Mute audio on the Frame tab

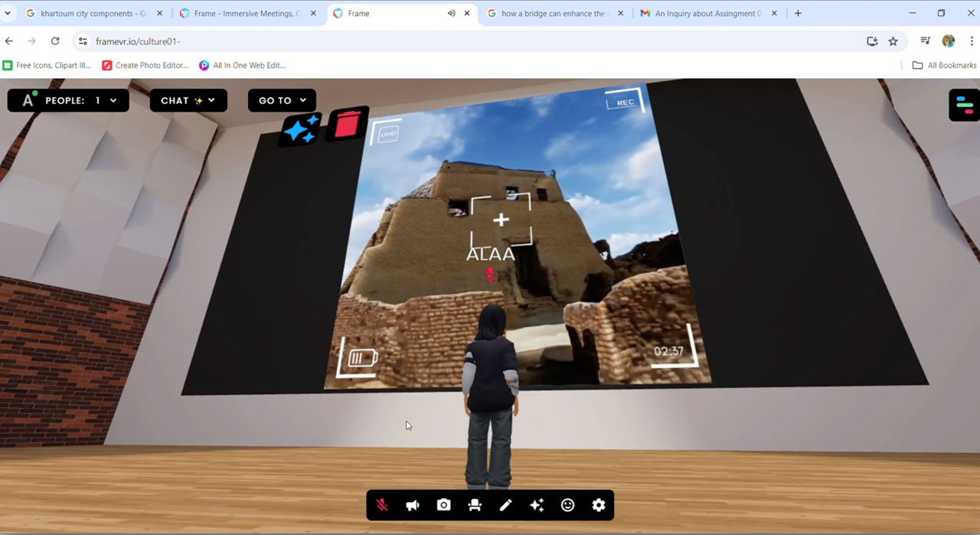(x=451, y=14)
